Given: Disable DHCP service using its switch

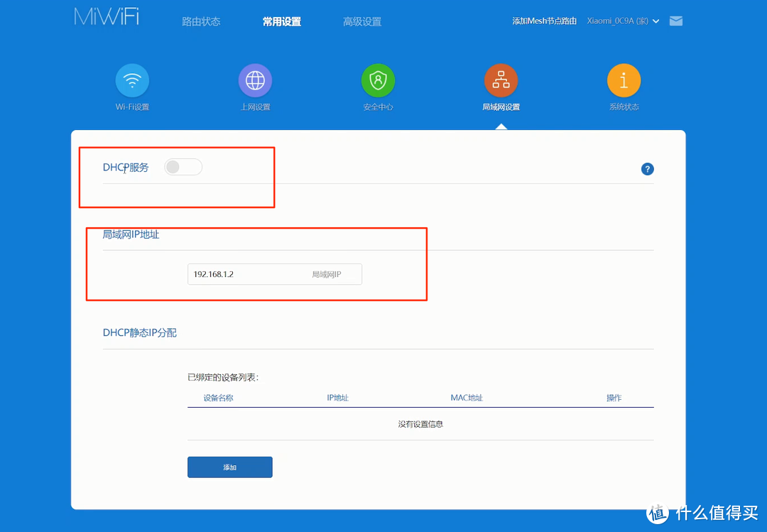Looking at the screenshot, I should coord(183,166).
